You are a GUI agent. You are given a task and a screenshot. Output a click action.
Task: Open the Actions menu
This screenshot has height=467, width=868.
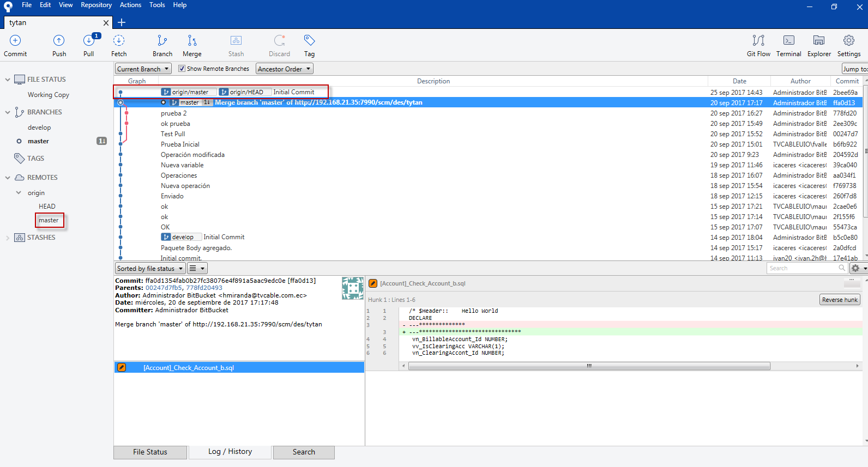130,5
